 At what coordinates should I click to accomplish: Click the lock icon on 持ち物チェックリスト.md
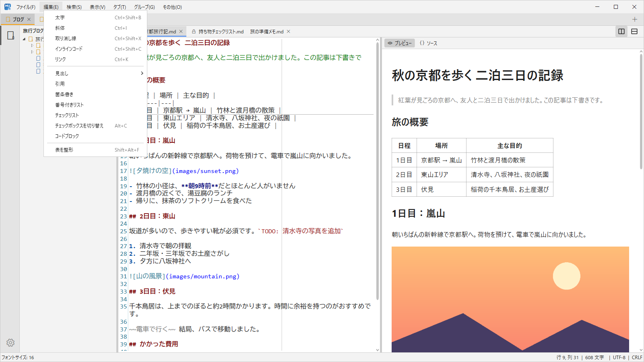point(194,31)
